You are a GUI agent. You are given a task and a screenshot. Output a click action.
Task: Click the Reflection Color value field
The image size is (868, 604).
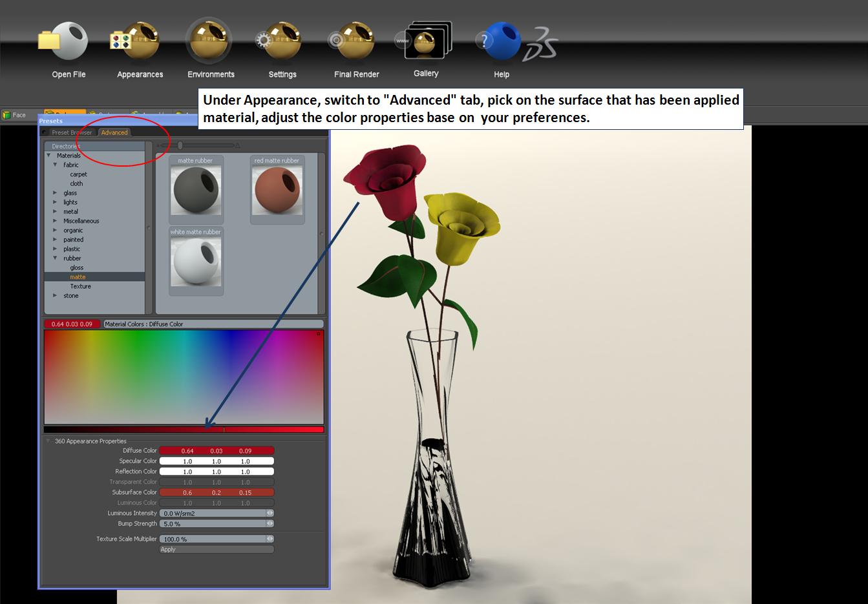(217, 472)
